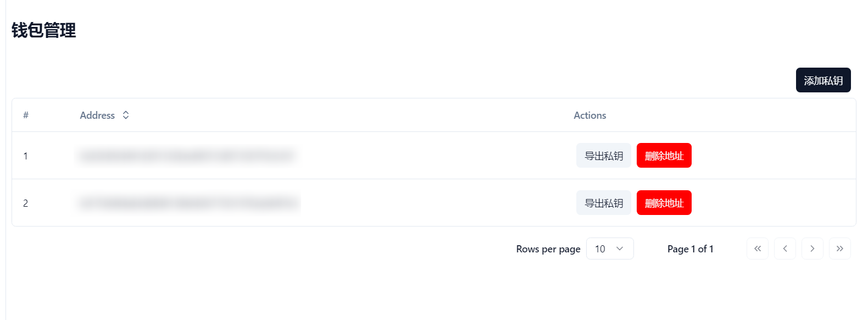Go to the first page double-chevron
This screenshot has height=320, width=868.
(x=758, y=249)
